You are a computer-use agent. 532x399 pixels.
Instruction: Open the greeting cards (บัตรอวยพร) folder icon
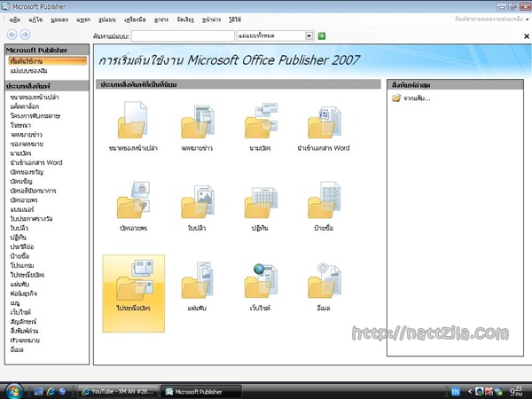tap(133, 199)
